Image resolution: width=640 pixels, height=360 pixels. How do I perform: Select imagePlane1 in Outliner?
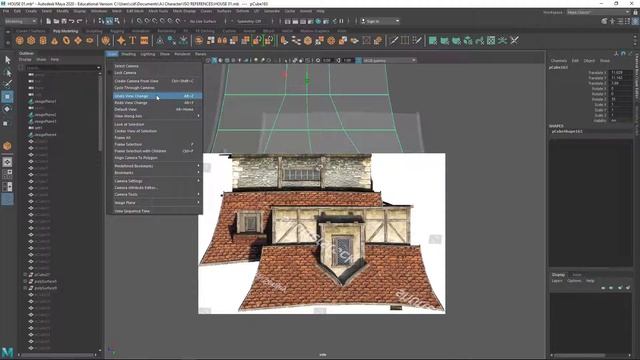click(x=45, y=101)
